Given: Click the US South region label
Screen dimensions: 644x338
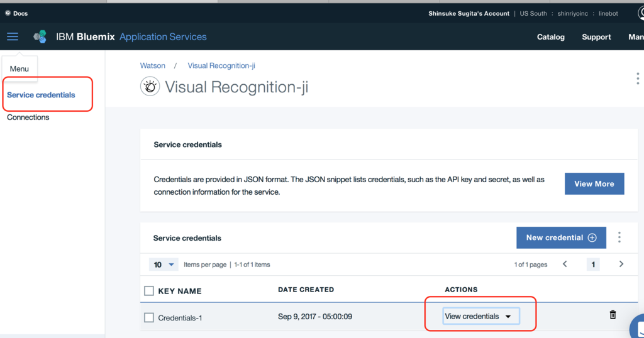Looking at the screenshot, I should pos(533,14).
